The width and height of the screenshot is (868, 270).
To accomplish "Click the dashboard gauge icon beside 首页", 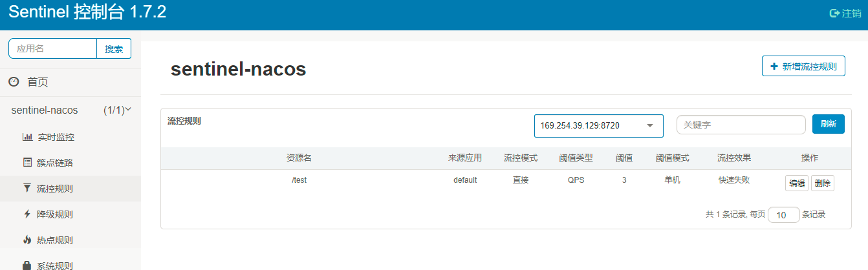I will pyautogui.click(x=14, y=82).
